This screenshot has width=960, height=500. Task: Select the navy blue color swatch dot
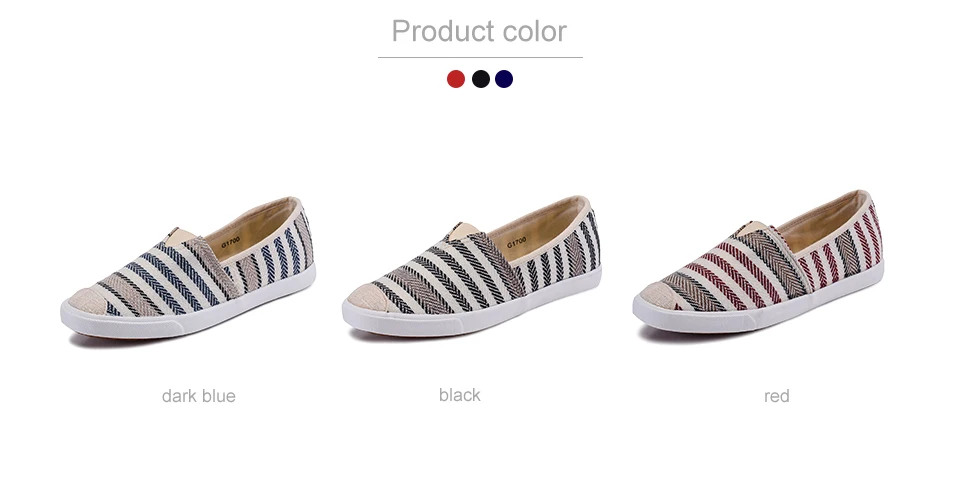pyautogui.click(x=504, y=79)
